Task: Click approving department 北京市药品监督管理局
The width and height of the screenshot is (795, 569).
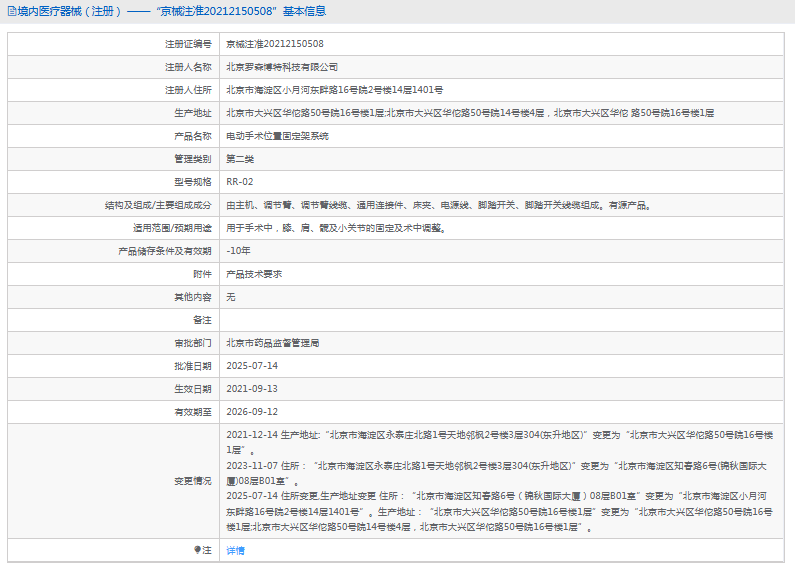Action: click(272, 343)
